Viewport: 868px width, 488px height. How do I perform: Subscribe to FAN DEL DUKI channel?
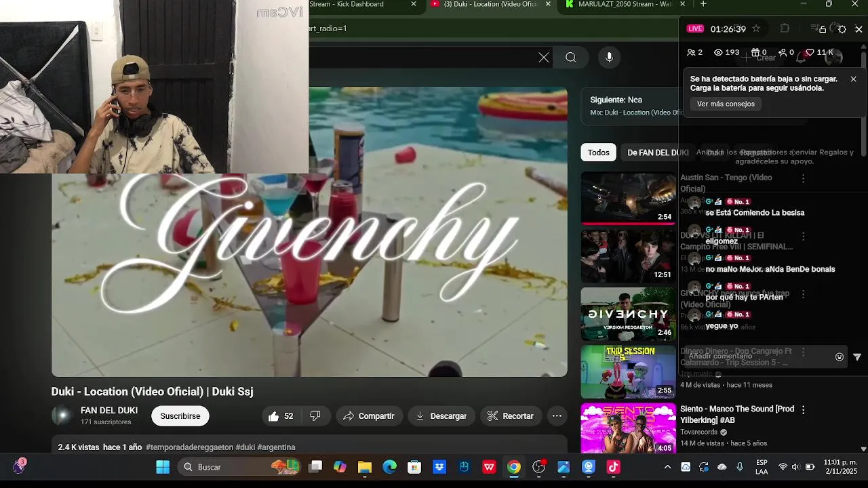(x=180, y=416)
